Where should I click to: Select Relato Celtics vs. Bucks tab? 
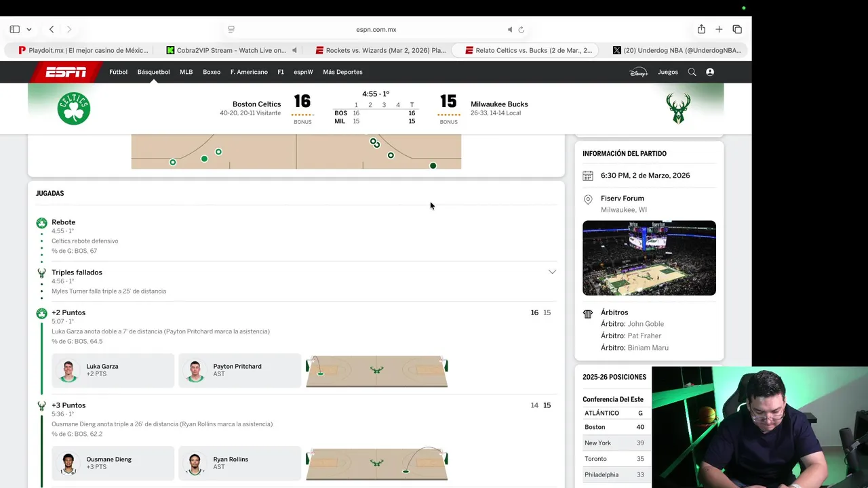(526, 50)
